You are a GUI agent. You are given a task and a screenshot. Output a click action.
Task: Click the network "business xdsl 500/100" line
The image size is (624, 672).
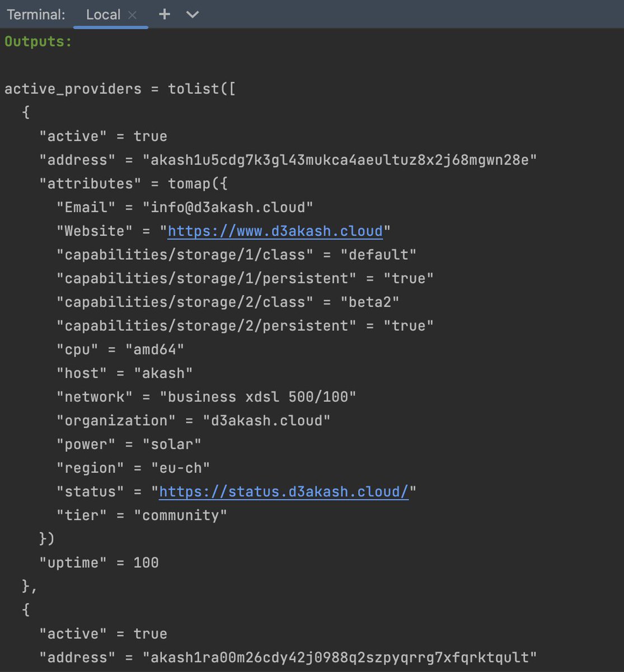click(x=207, y=397)
